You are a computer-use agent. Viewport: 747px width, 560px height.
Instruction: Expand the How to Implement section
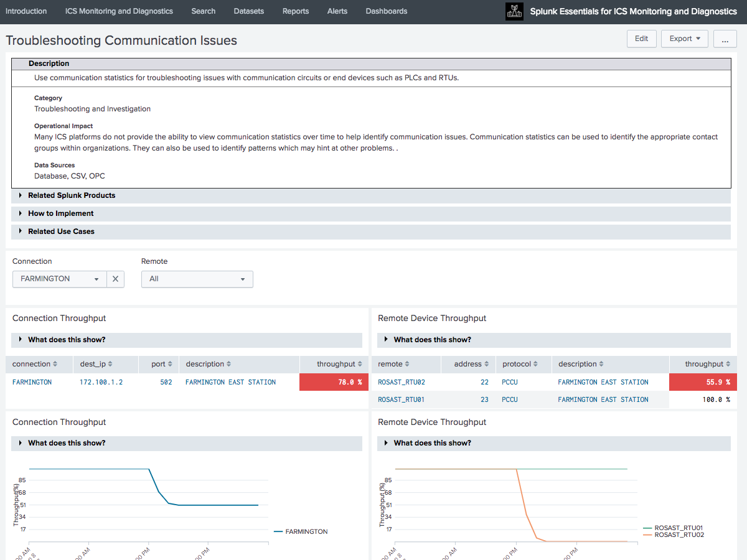pyautogui.click(x=60, y=213)
